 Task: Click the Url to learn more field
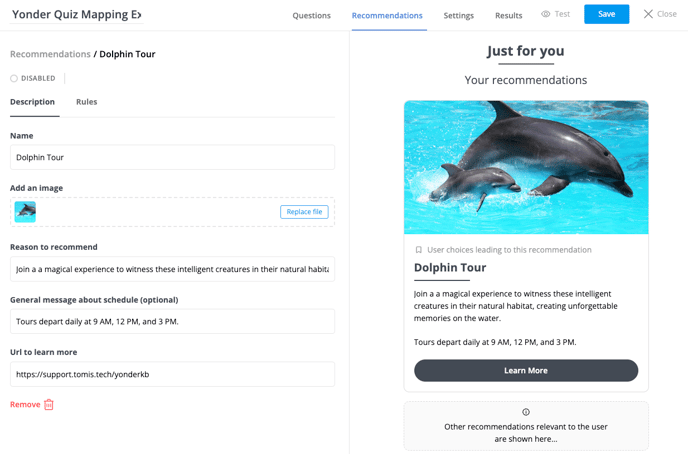pyautogui.click(x=172, y=374)
